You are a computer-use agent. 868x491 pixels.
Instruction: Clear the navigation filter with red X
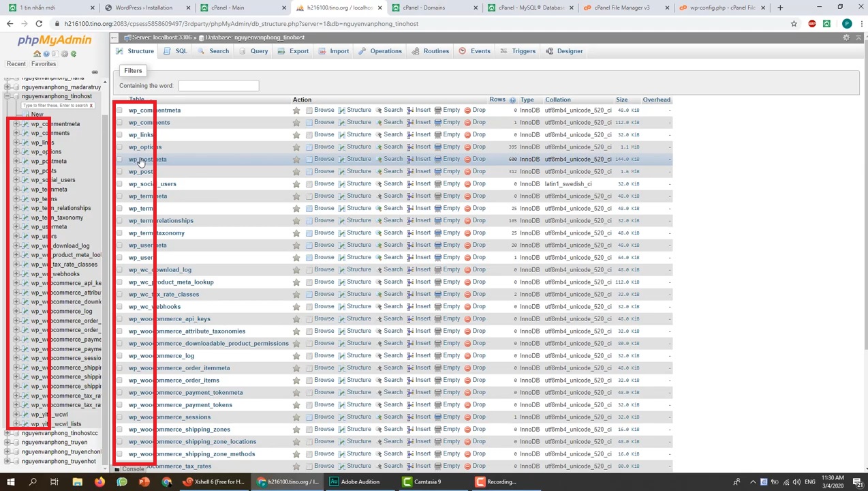[x=91, y=106]
